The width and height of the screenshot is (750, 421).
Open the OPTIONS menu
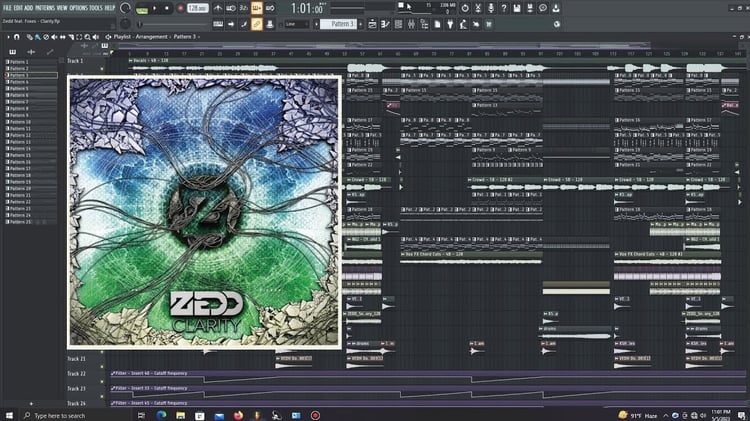78,8
